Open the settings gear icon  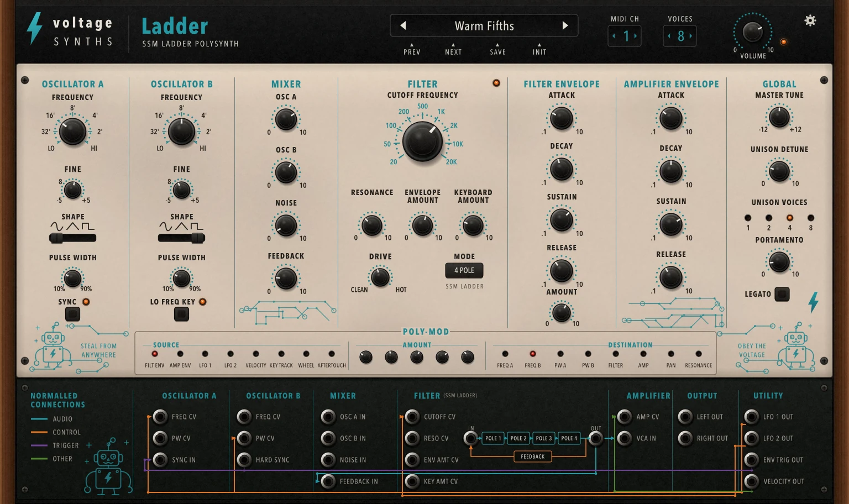810,20
